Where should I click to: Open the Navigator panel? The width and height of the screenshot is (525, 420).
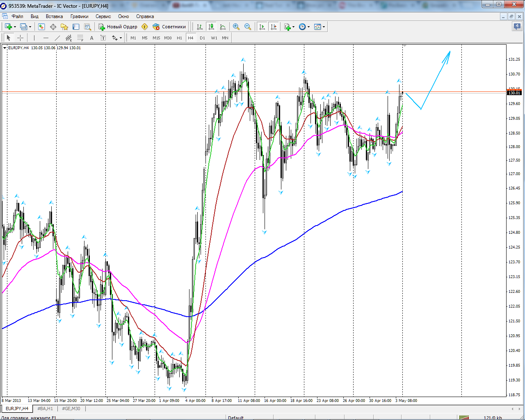point(64,27)
